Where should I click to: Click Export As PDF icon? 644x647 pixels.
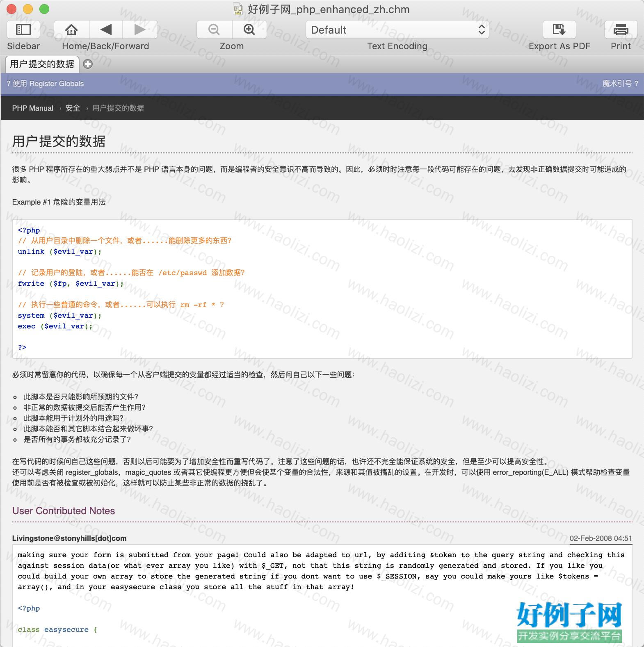(559, 30)
